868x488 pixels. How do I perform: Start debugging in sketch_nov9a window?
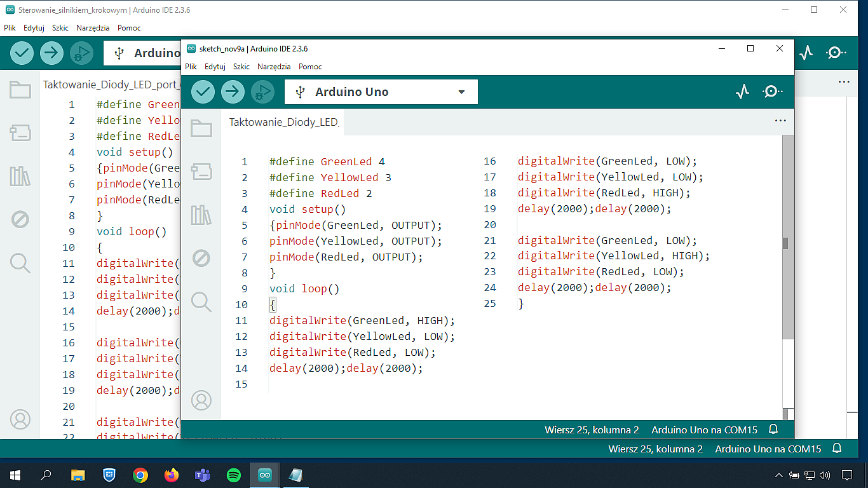tap(262, 92)
